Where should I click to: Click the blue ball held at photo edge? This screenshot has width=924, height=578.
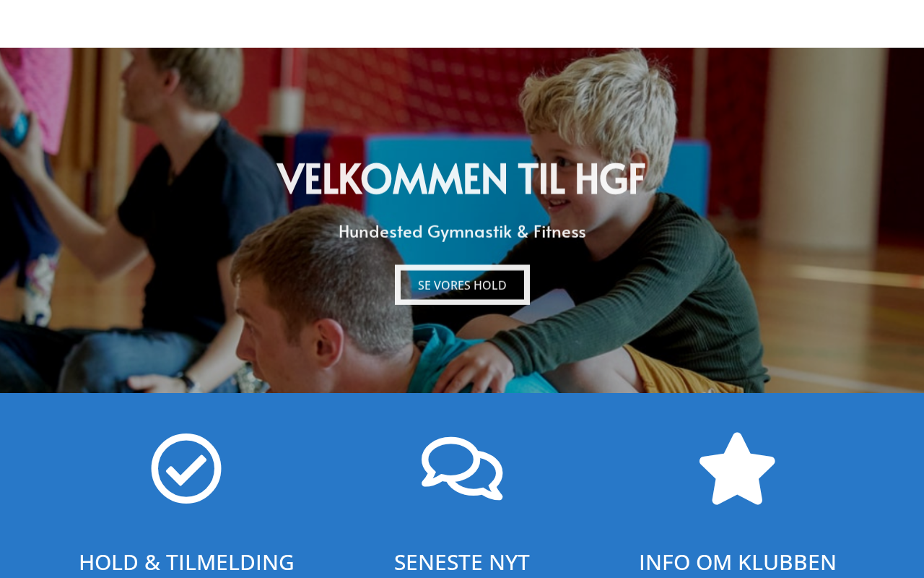tap(14, 130)
